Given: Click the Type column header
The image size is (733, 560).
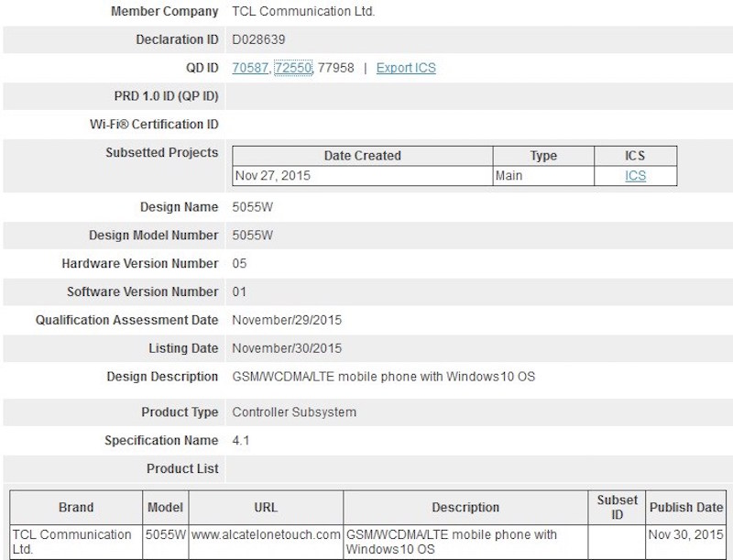Looking at the screenshot, I should (x=543, y=156).
